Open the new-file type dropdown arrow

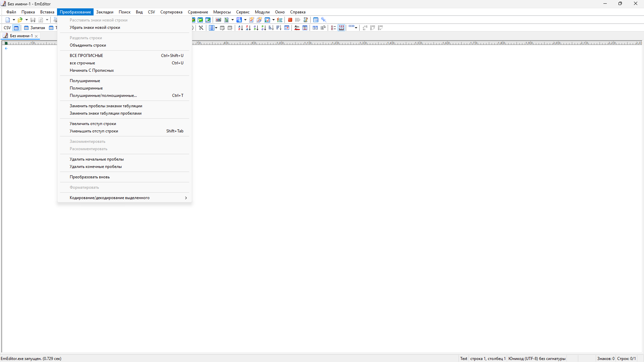tap(14, 20)
